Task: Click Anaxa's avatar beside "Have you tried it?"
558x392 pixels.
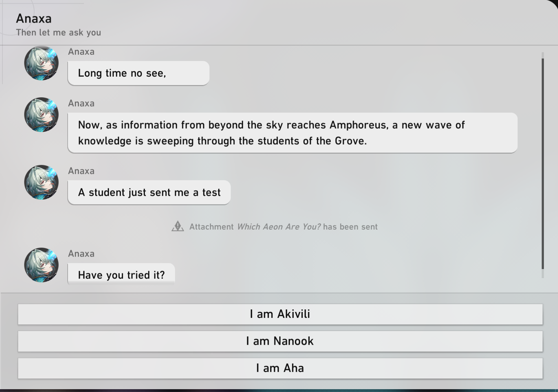Action: 41,265
